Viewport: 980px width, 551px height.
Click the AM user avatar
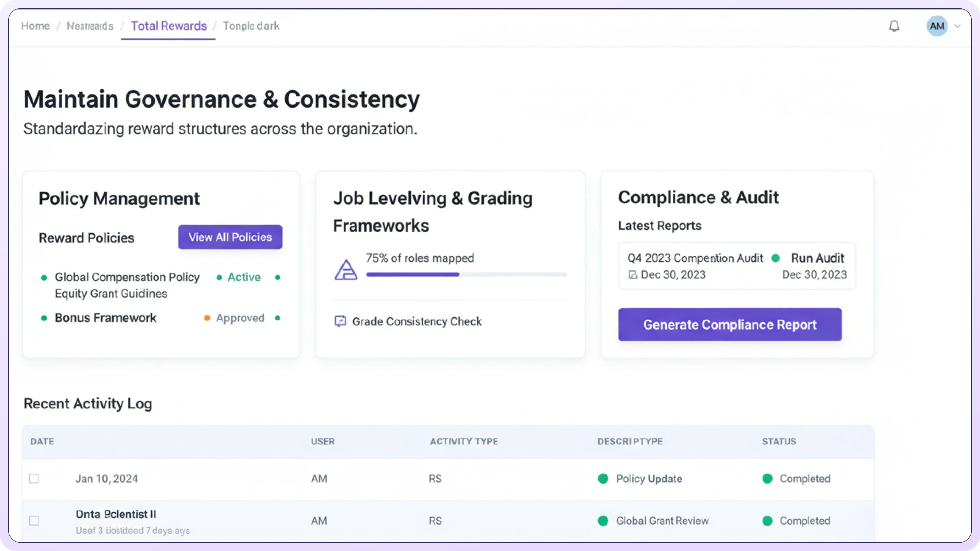point(937,26)
